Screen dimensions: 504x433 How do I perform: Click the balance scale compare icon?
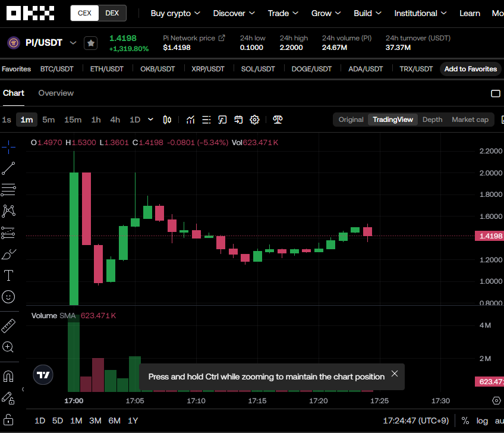pos(278,120)
